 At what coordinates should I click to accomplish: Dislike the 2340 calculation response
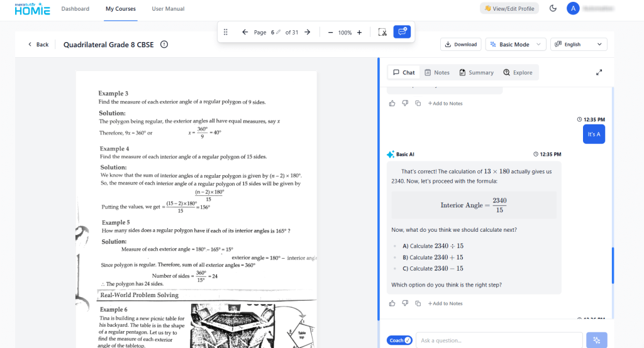405,303
